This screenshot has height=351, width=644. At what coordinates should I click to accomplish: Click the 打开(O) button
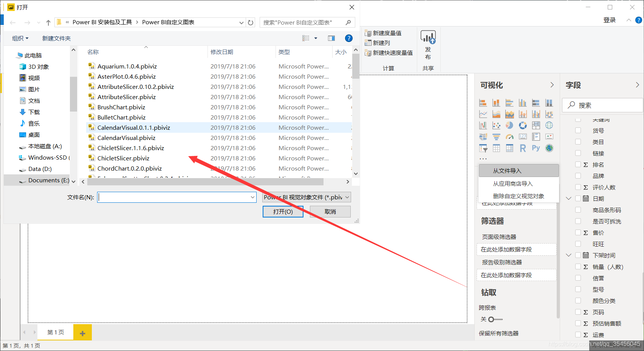pos(283,211)
